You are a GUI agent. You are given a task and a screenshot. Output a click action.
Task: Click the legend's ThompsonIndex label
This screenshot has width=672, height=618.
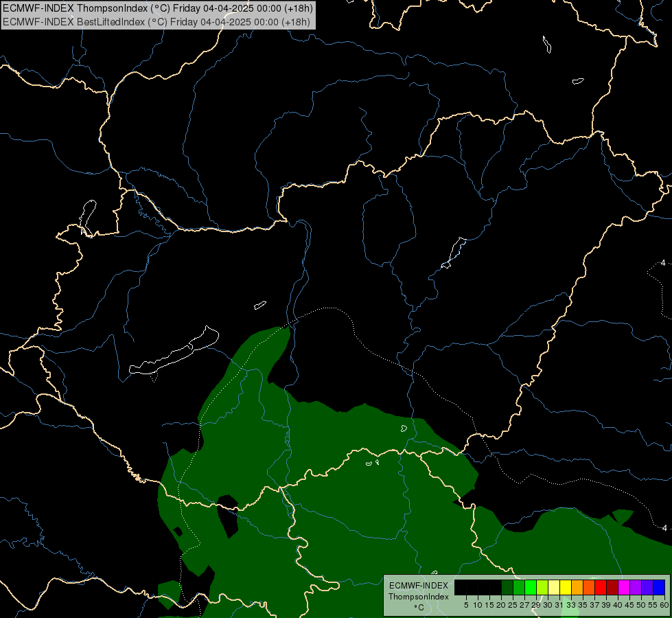tap(419, 597)
